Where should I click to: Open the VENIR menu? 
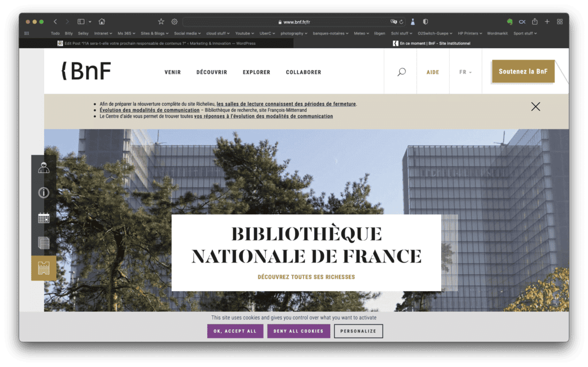tap(172, 72)
